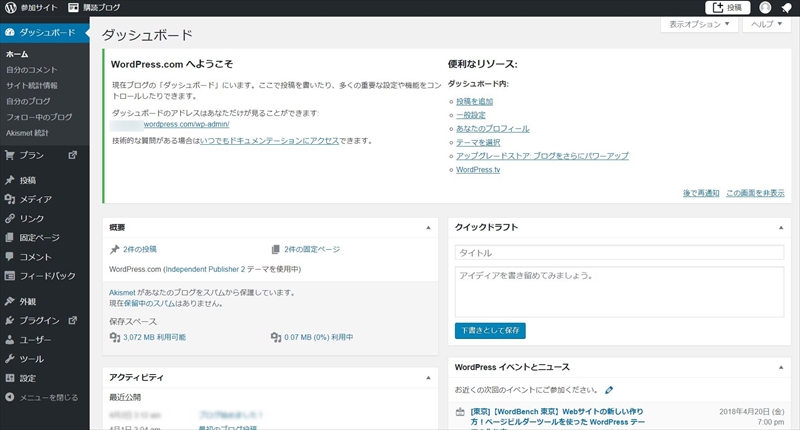Open the あなたのプロフィール link

493,129
